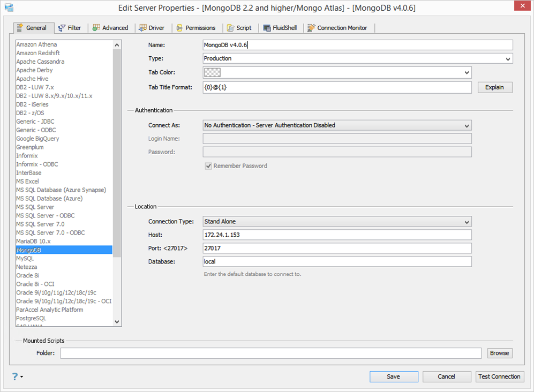Select Generic - ODBC entry
Image resolution: width=534 pixels, height=392 pixels.
(x=64, y=130)
